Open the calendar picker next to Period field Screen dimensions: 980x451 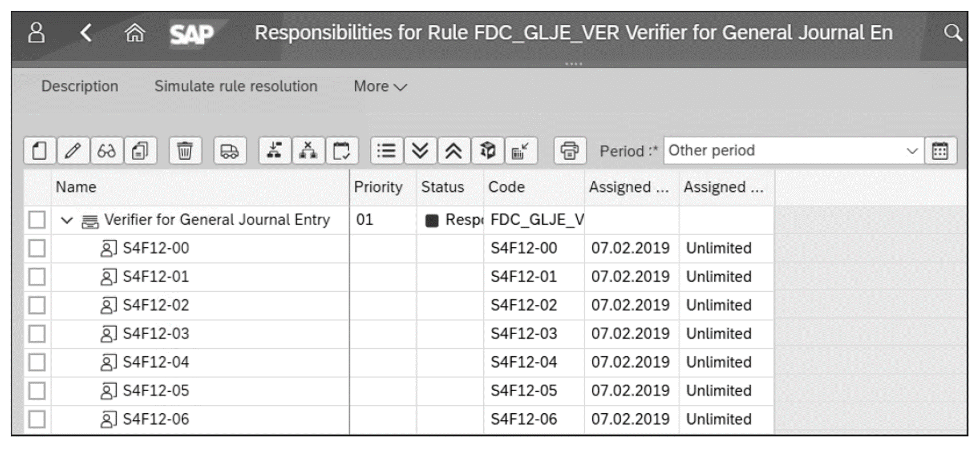(x=941, y=151)
